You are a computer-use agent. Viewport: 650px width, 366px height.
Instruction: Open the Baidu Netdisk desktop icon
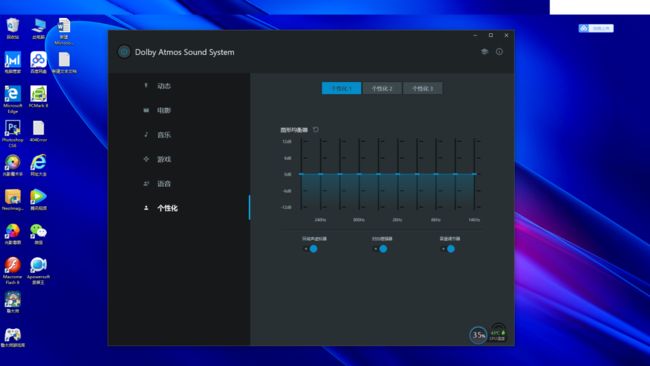pyautogui.click(x=39, y=63)
